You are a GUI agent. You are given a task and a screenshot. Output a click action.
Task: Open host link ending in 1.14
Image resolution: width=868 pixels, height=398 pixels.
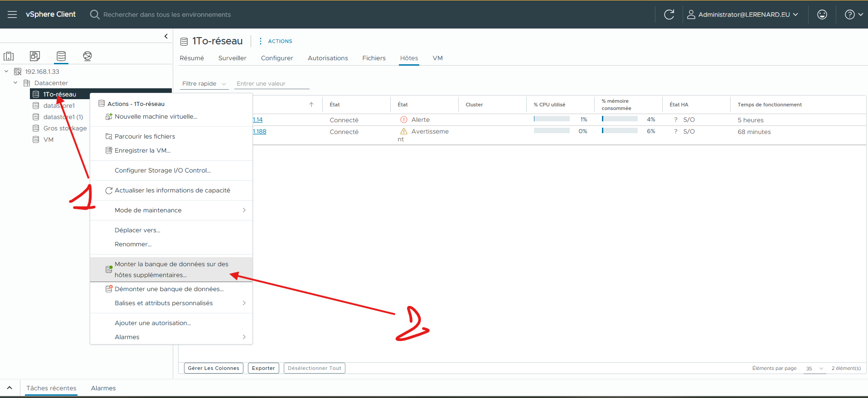pyautogui.click(x=257, y=120)
